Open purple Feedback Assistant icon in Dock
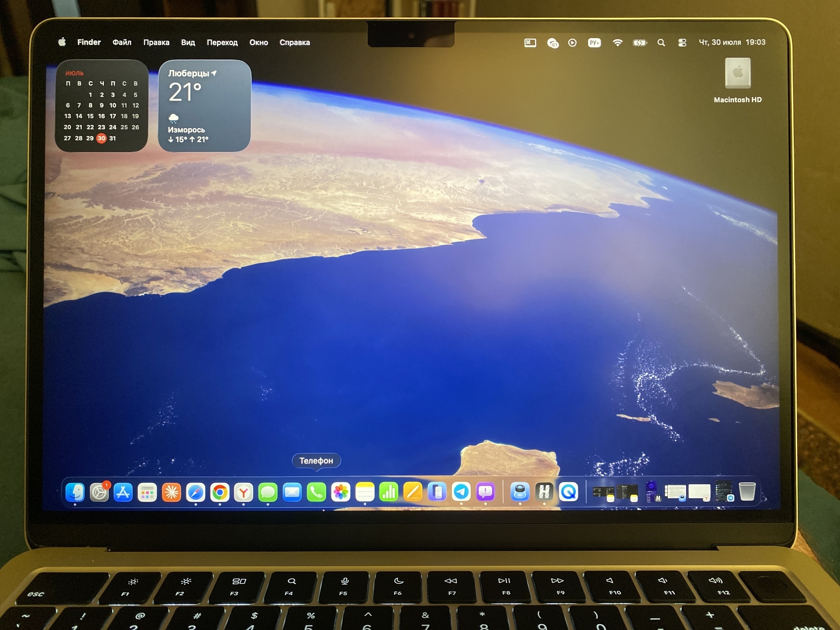The width and height of the screenshot is (840, 630). click(486, 492)
